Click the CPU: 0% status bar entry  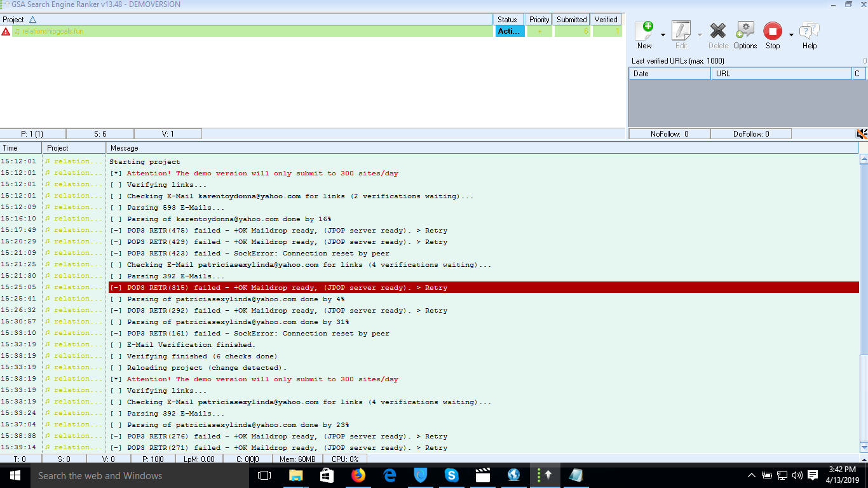tap(345, 459)
